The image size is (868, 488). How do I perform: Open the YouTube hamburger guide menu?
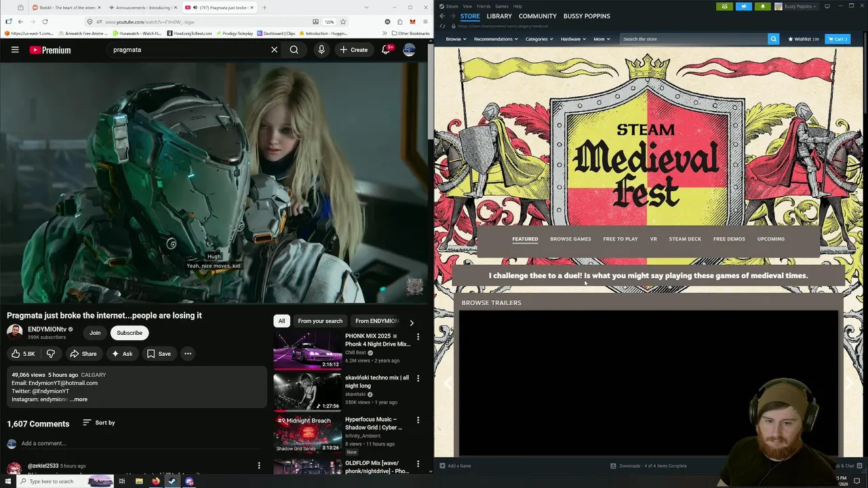(15, 49)
